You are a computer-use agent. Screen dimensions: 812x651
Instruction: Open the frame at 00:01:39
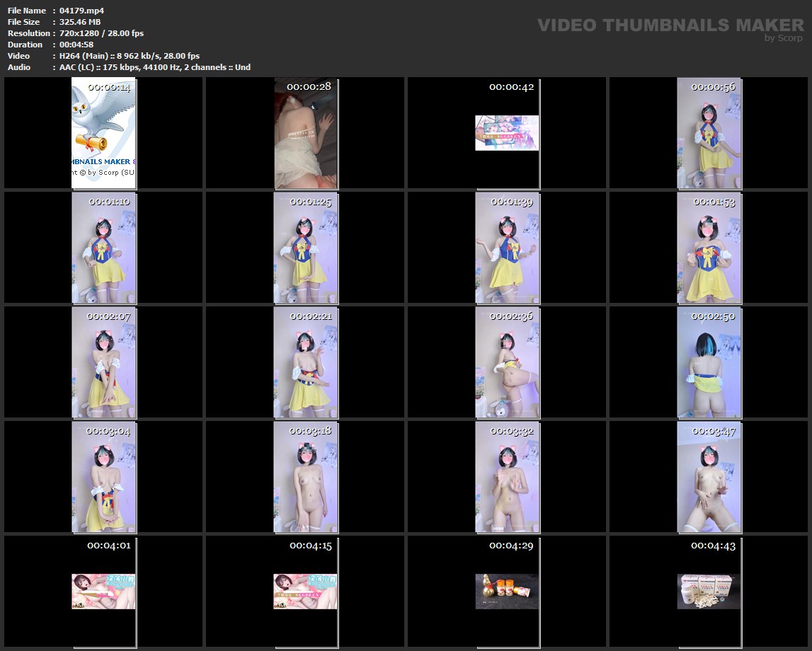tap(507, 248)
